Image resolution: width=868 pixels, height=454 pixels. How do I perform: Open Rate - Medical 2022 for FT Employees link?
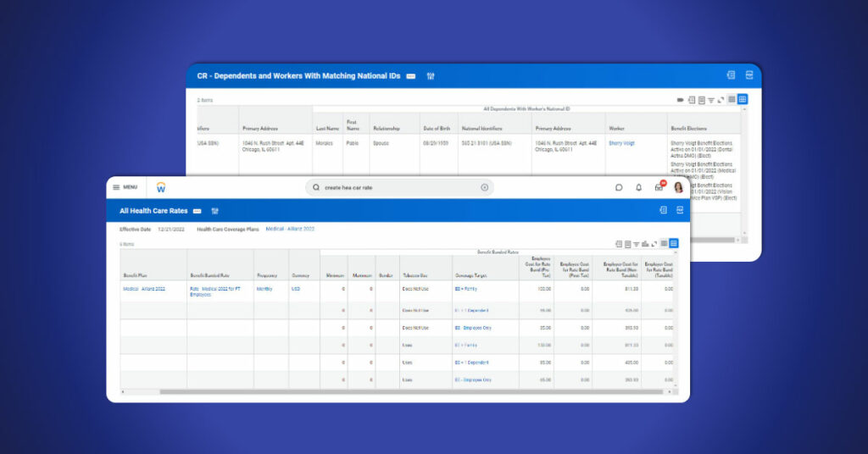[215, 292]
